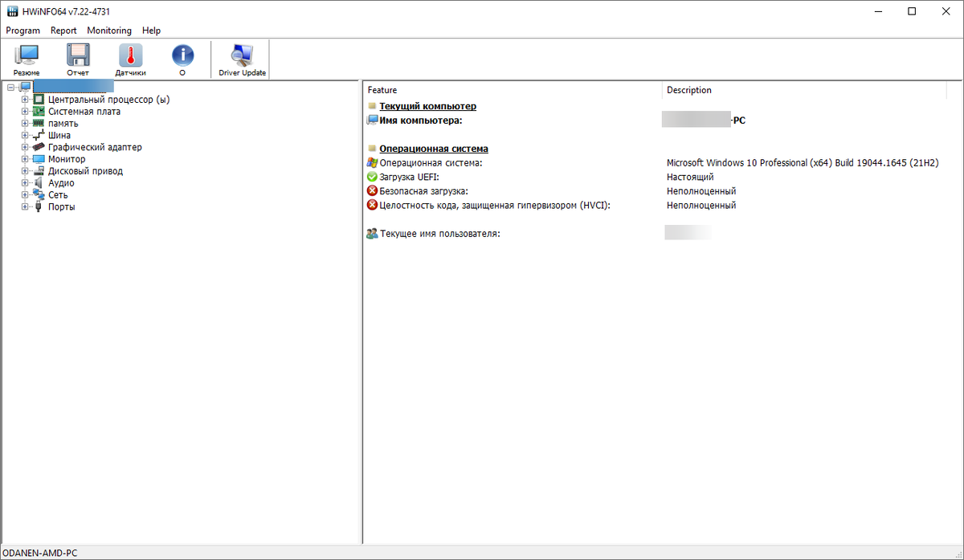The width and height of the screenshot is (964, 560).
Task: Click the Windows flag icon beside Операционная система
Action: click(x=372, y=163)
